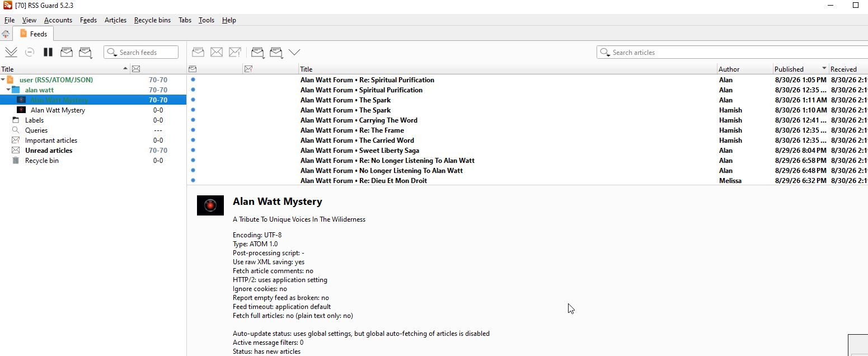Click the magnifier icon in Search articles
This screenshot has height=356, width=868.
point(604,52)
